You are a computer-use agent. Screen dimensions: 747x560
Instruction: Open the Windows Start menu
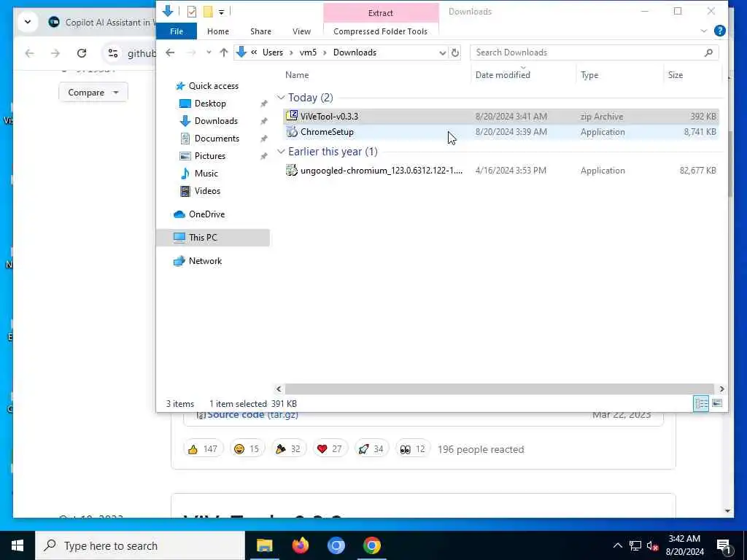(x=18, y=545)
